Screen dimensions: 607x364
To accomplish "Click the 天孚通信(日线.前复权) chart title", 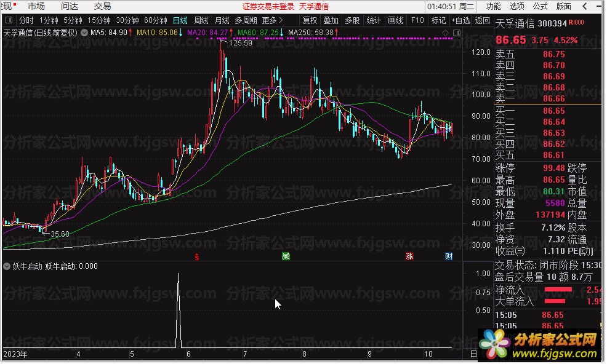I will 40,33.
